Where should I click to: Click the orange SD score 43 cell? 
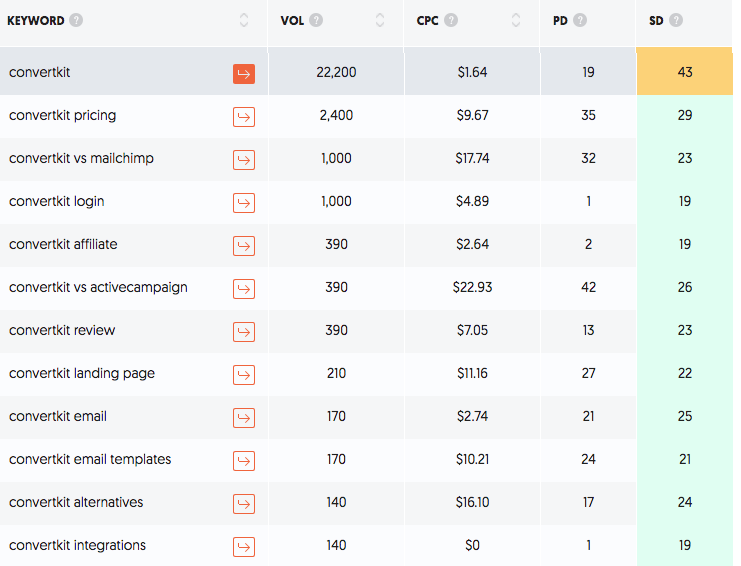684,73
